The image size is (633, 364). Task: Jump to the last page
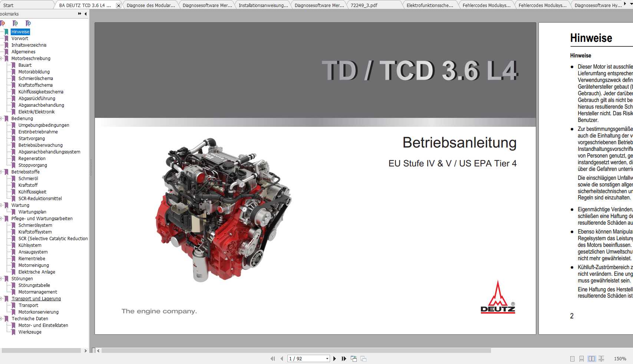coord(344,358)
